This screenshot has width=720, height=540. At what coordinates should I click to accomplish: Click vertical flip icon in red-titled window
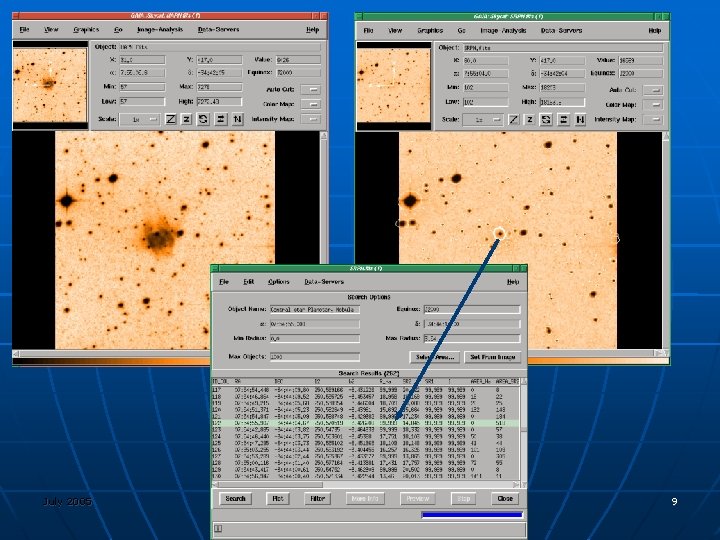(x=237, y=119)
